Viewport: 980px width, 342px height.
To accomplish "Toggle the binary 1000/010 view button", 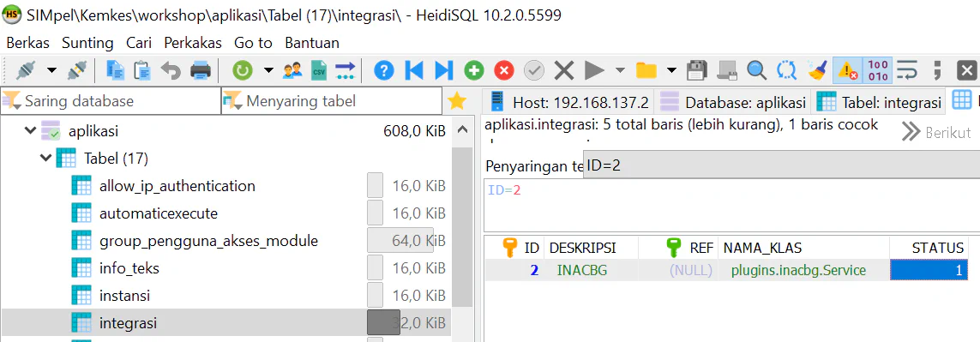I will tap(878, 70).
